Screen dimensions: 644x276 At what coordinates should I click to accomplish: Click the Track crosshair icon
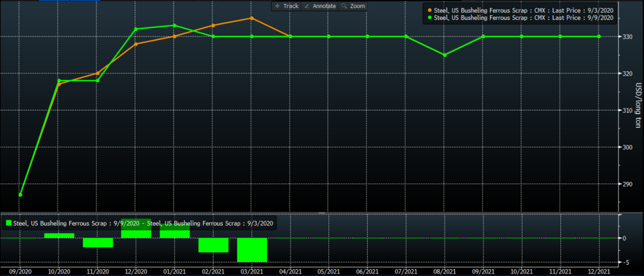point(277,6)
